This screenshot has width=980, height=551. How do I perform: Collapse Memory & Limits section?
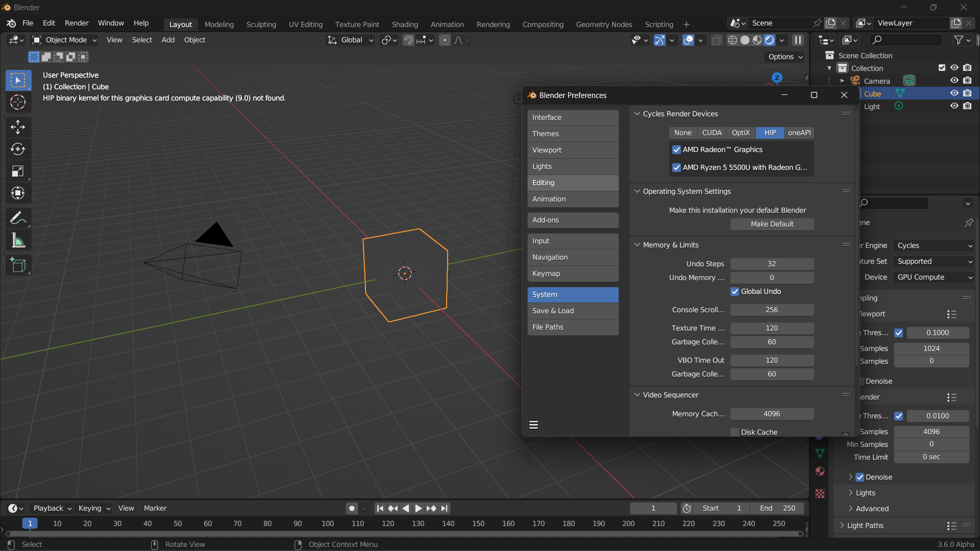(637, 245)
